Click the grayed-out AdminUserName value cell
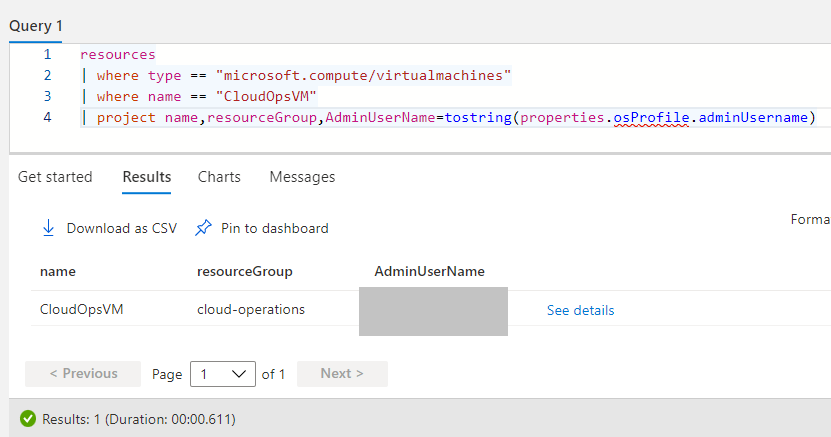Image resolution: width=831 pixels, height=437 pixels. click(x=433, y=311)
